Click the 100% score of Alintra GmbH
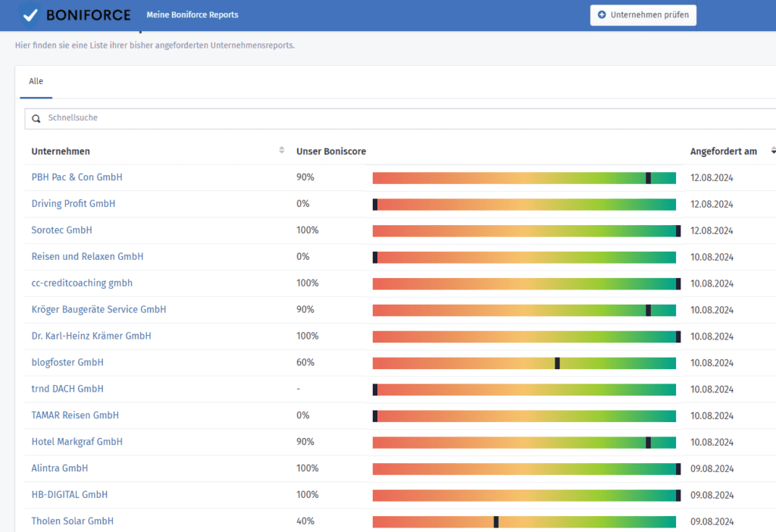The image size is (776, 532). (x=308, y=468)
